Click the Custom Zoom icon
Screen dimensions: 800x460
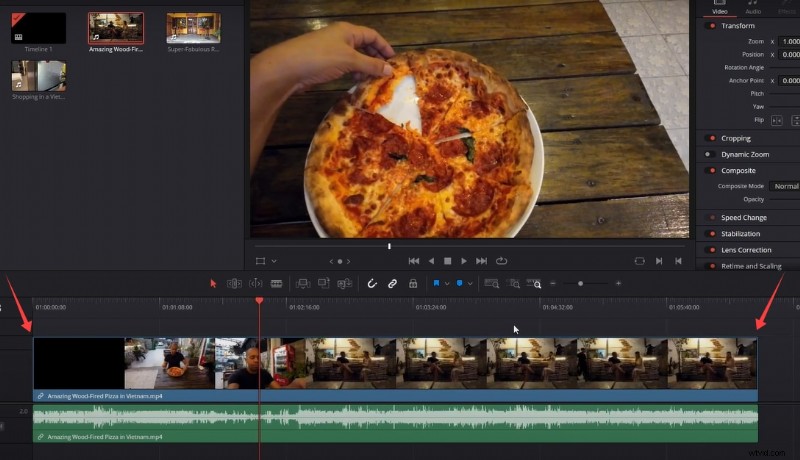(534, 284)
